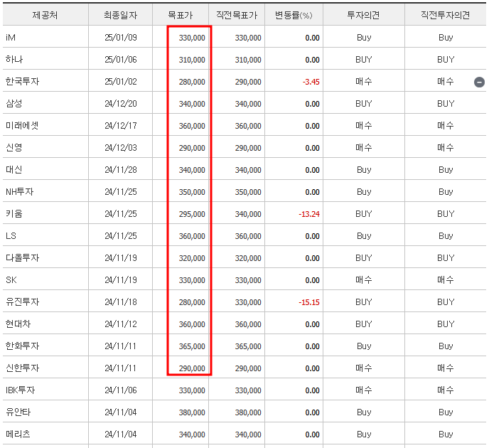
Task: Click the 삼성 row 투자의견 BUY cell
Action: pos(364,104)
